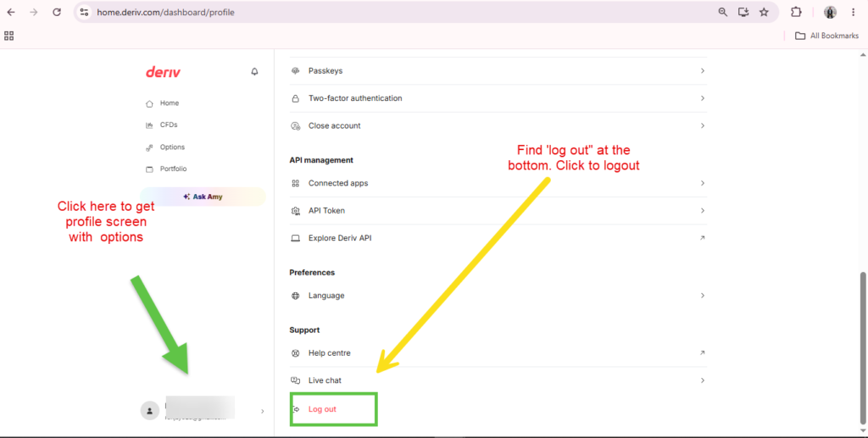Open the Close account setting
Screen dimensions: 868x438
498,126
